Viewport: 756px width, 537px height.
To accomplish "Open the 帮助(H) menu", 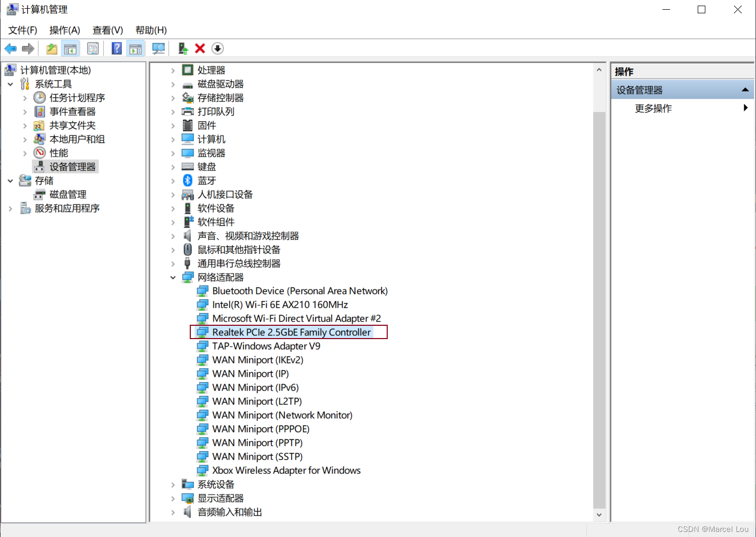I will tap(151, 30).
